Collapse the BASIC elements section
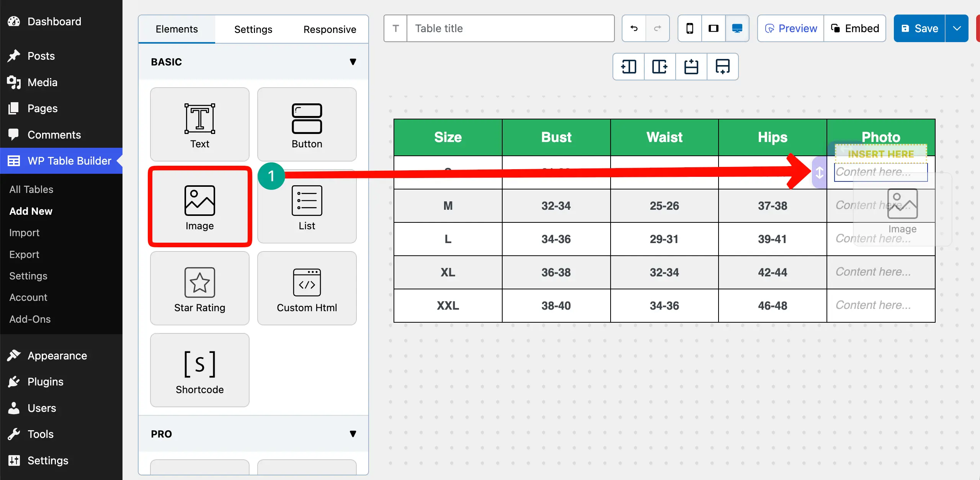Viewport: 980px width, 480px height. pos(353,62)
